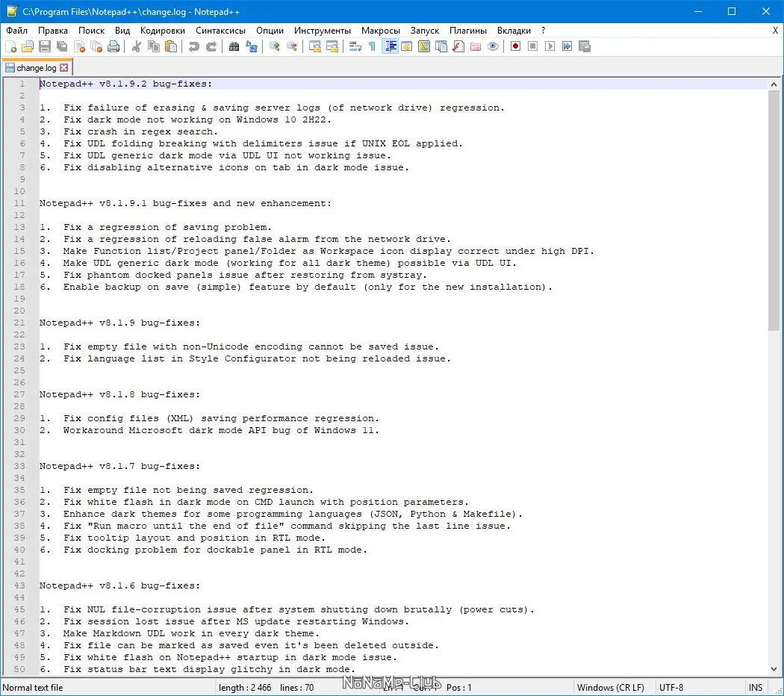The image size is (784, 696).
Task: Play back recorded macro icon
Action: 550,46
